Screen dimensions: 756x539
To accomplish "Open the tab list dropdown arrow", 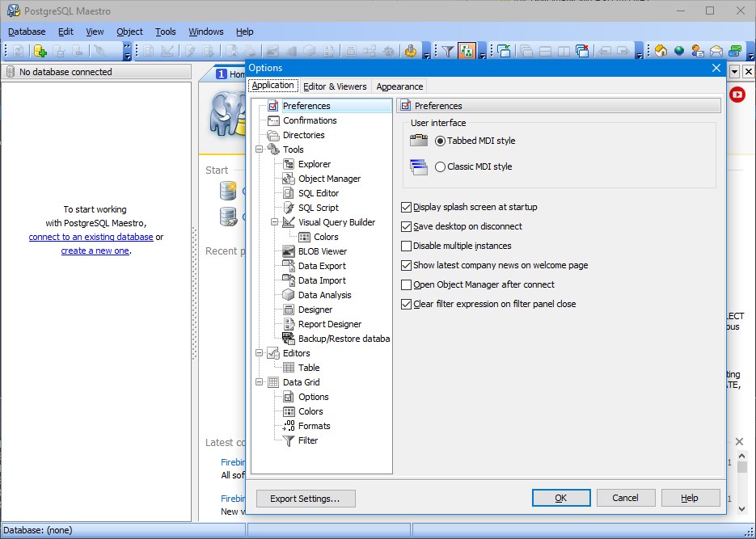I will click(734, 72).
